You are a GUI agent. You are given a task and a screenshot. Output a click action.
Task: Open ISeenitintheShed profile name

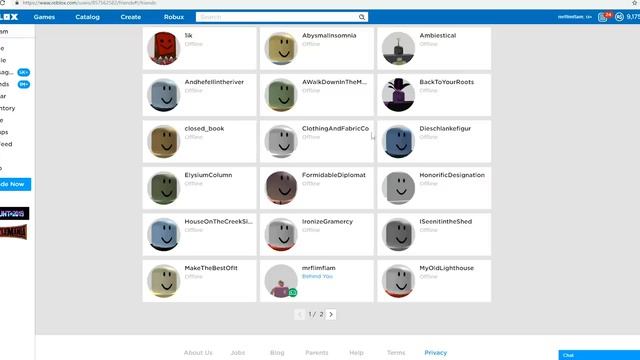[445, 222]
